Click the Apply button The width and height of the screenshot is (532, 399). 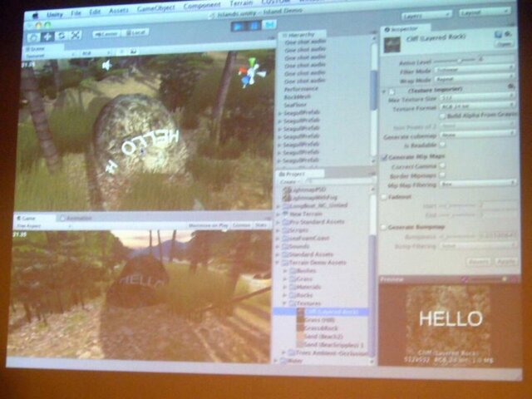pos(506,262)
